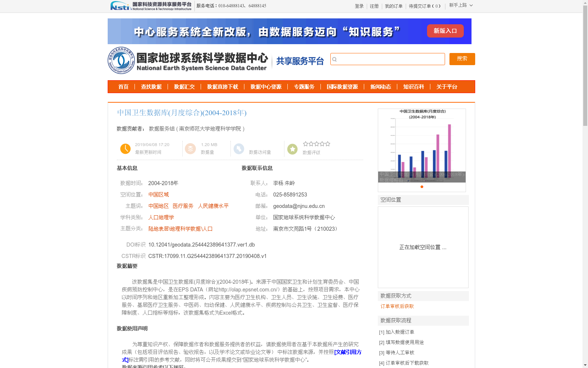Click the orange 搜索 button
The image size is (588, 368).
tap(462, 59)
